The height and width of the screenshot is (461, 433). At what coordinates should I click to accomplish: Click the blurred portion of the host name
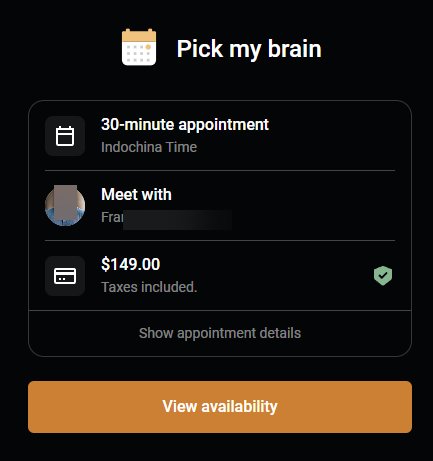(x=178, y=220)
